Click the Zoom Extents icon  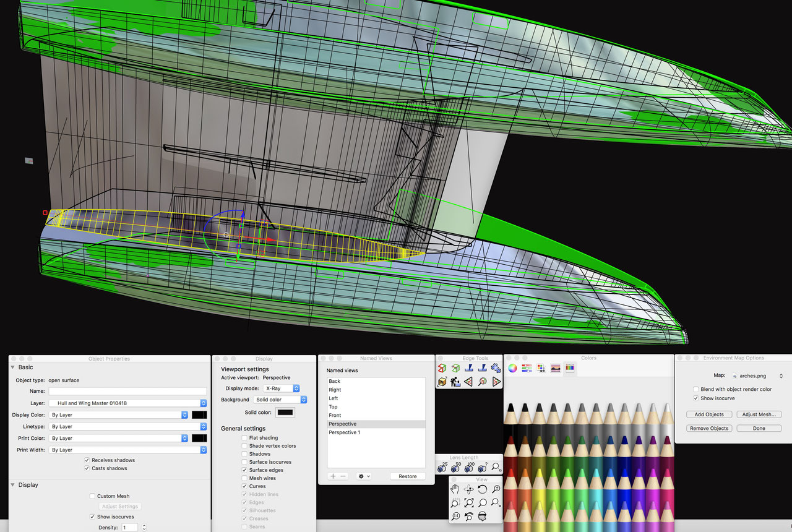pos(469,503)
